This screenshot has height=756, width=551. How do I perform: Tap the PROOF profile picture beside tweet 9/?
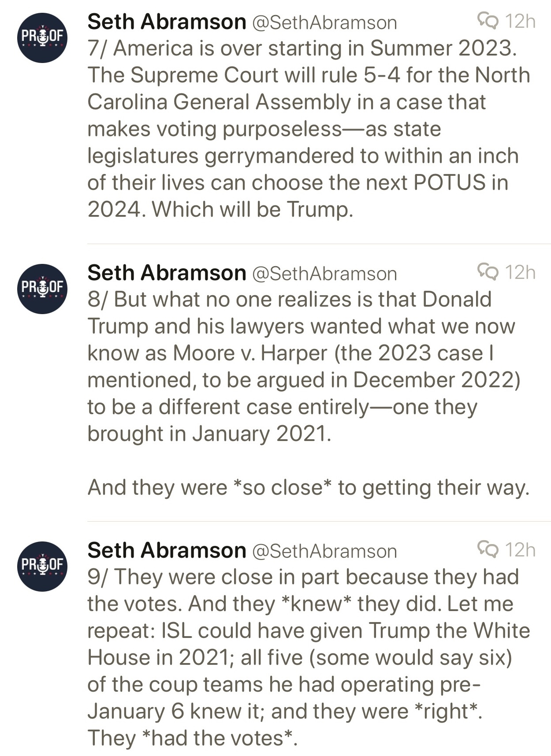(x=42, y=566)
